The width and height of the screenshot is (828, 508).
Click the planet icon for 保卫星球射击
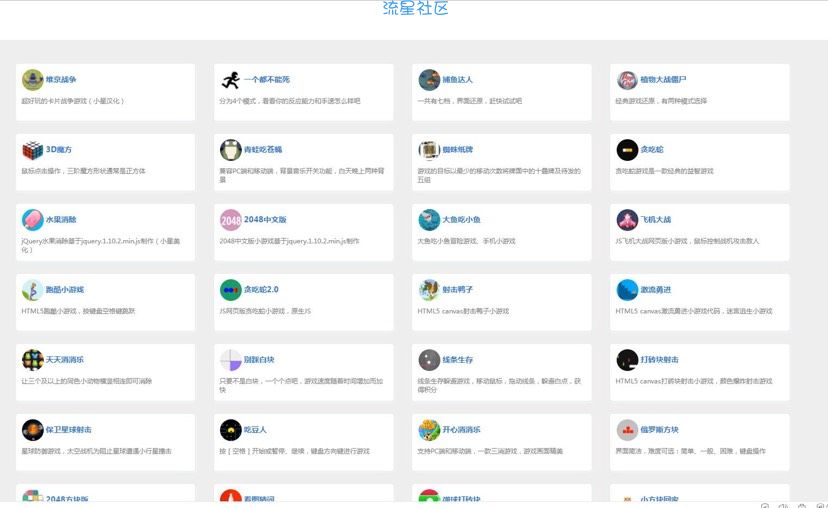32,430
